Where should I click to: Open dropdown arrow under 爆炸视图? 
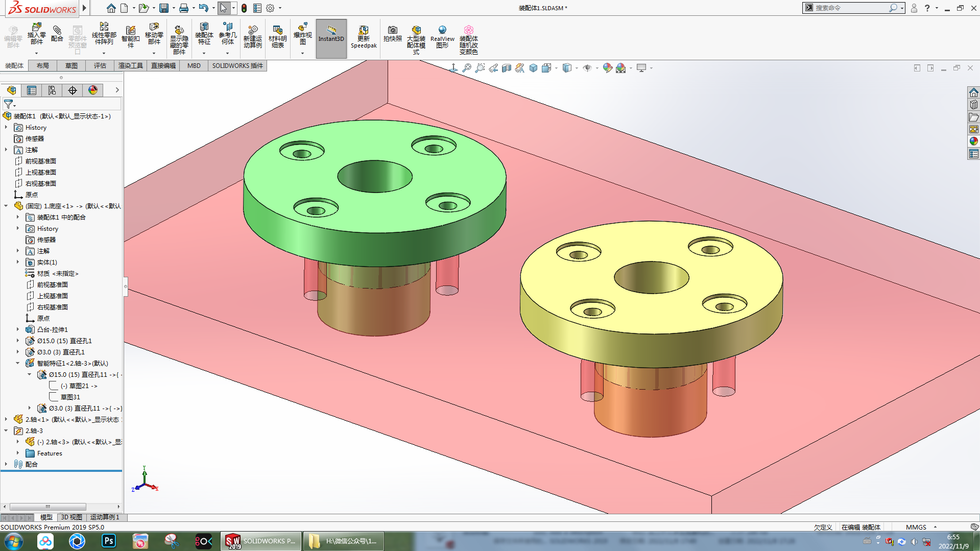302,53
